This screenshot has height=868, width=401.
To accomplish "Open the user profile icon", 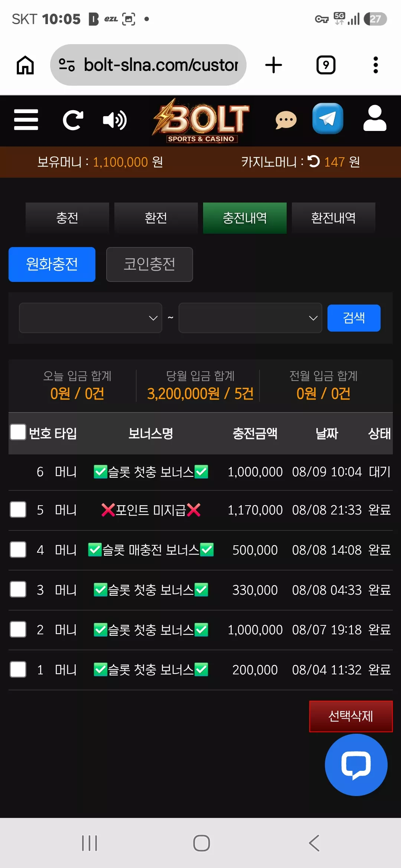I will pos(375,118).
